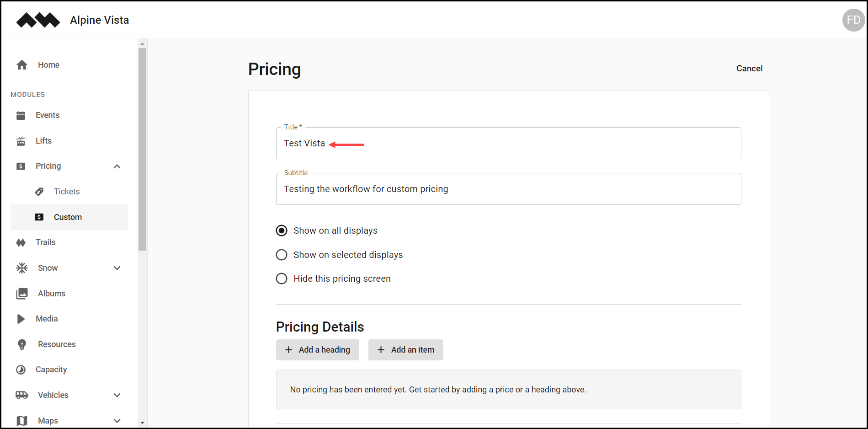
Task: Click the MODULES section label
Action: 28,95
